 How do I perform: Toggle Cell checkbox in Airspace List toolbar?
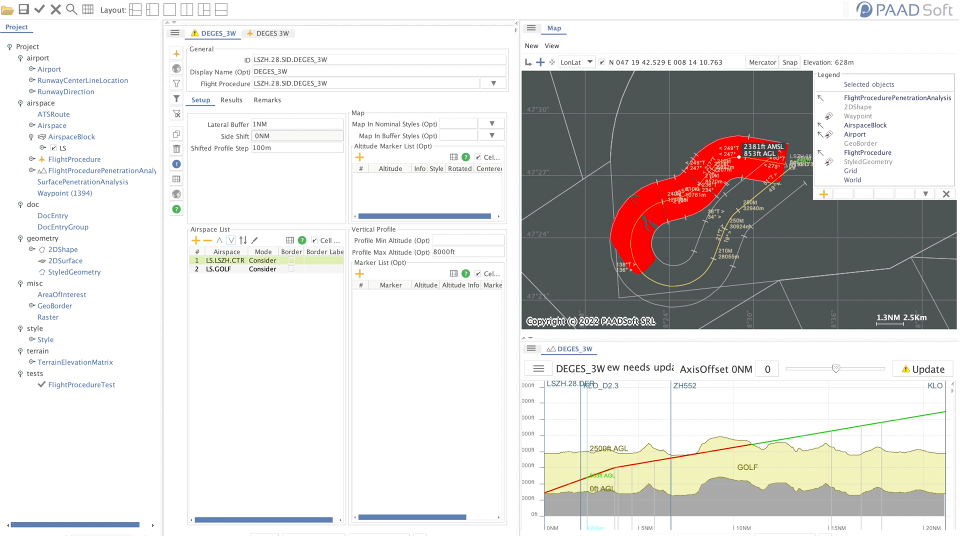[314, 241]
